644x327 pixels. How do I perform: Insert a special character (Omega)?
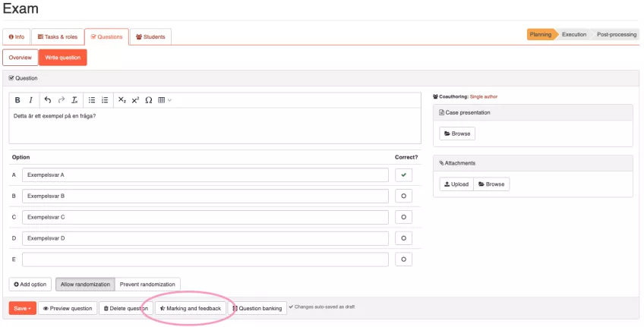(x=149, y=100)
